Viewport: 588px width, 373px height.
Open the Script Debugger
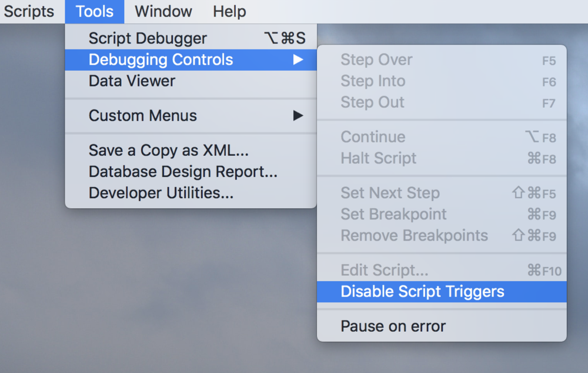point(147,38)
